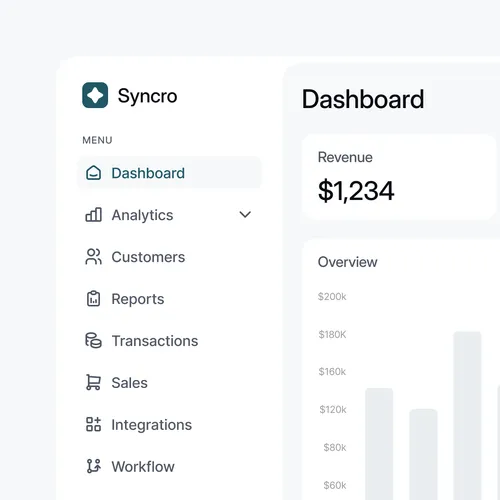Open the Analytics menu item
Viewport: 500px width, 500px height.
169,215
